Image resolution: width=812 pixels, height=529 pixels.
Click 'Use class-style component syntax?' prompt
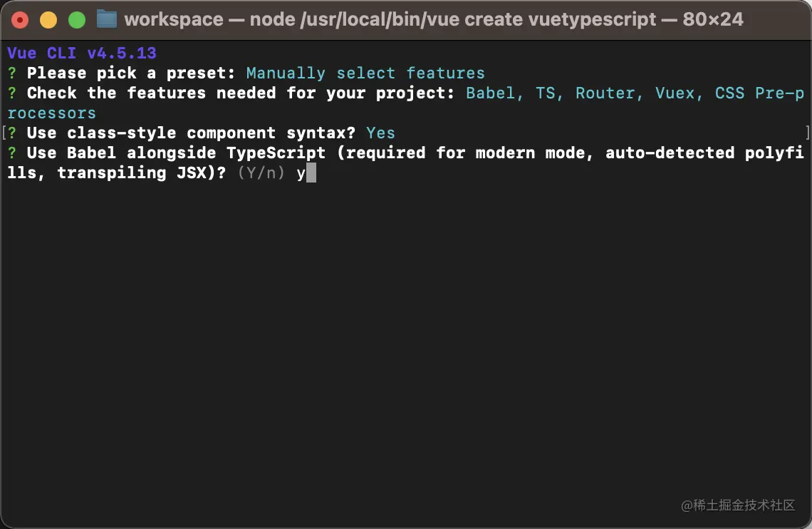(191, 133)
